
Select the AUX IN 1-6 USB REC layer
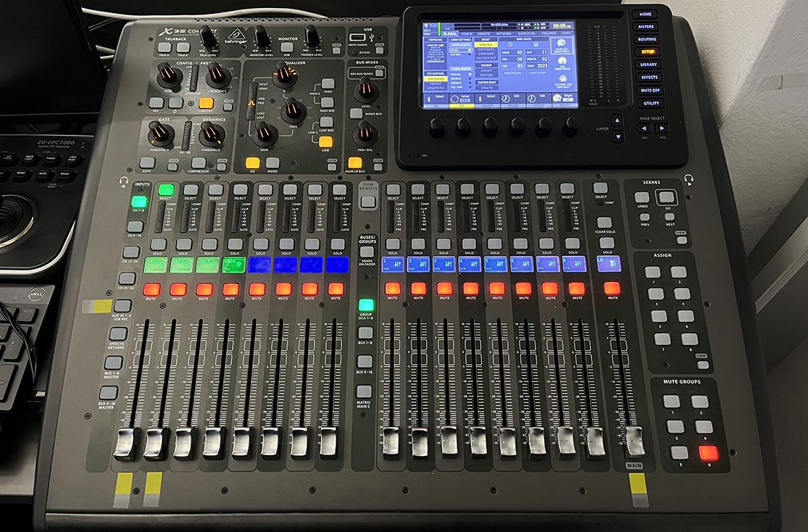coord(122,306)
